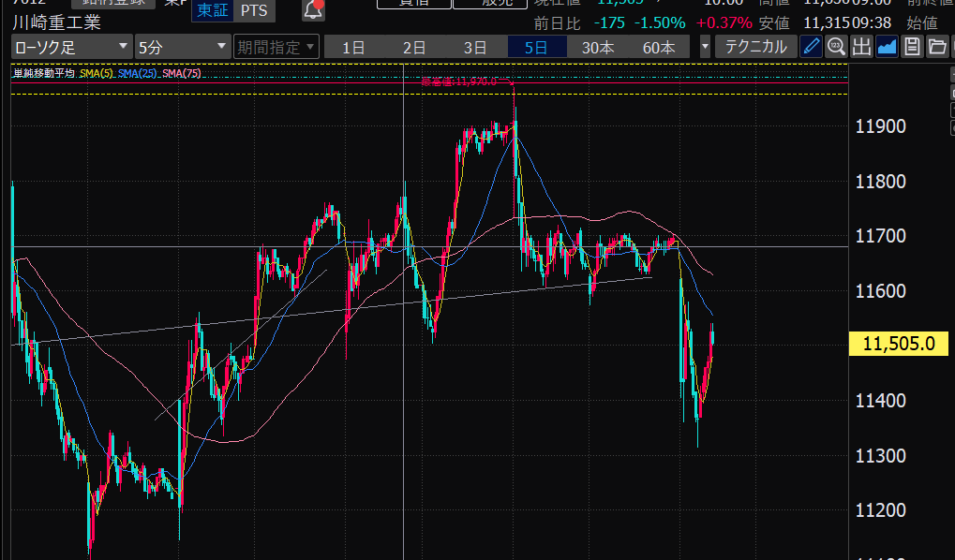955x560 pixels.
Task: Click the 11,505.0 current price label
Action: pyautogui.click(x=899, y=344)
